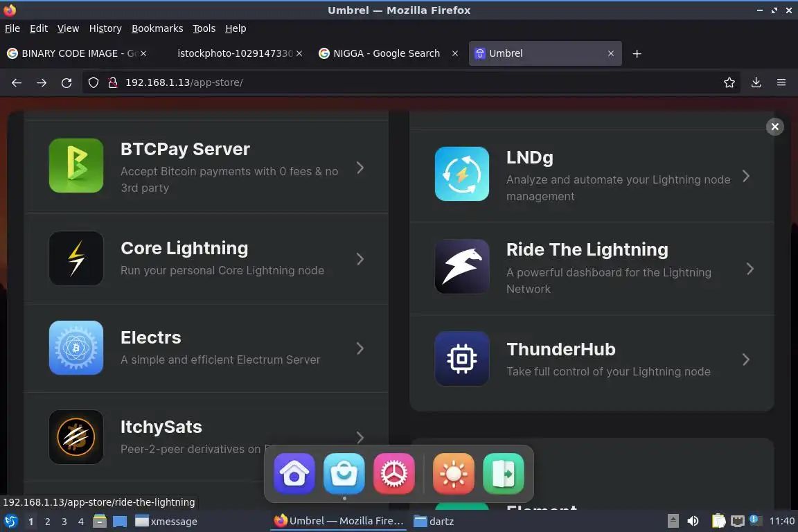
Task: Switch to istockphoto tab
Action: 233,53
